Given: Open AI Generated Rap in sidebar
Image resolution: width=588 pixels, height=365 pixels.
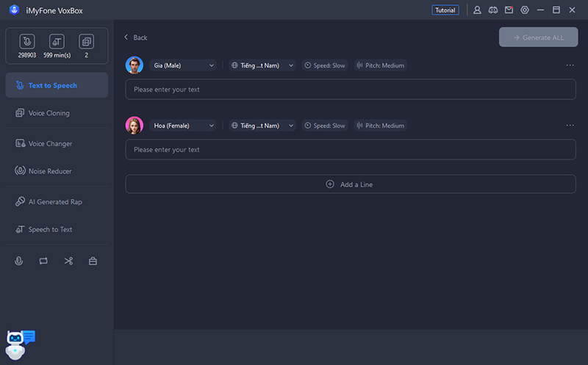Looking at the screenshot, I should (x=57, y=202).
